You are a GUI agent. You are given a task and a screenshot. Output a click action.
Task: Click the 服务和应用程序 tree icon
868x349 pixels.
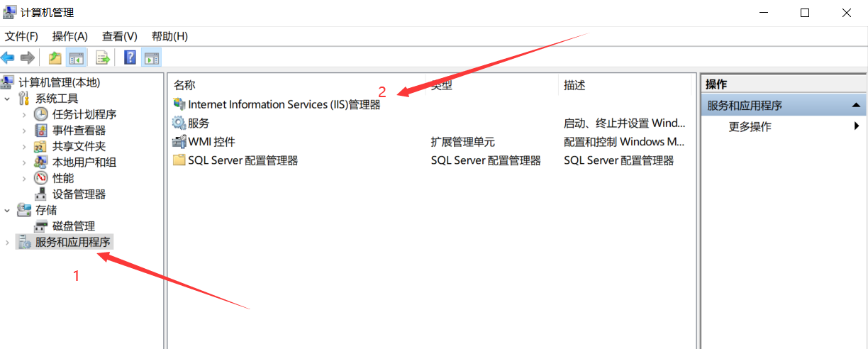pyautogui.click(x=25, y=242)
